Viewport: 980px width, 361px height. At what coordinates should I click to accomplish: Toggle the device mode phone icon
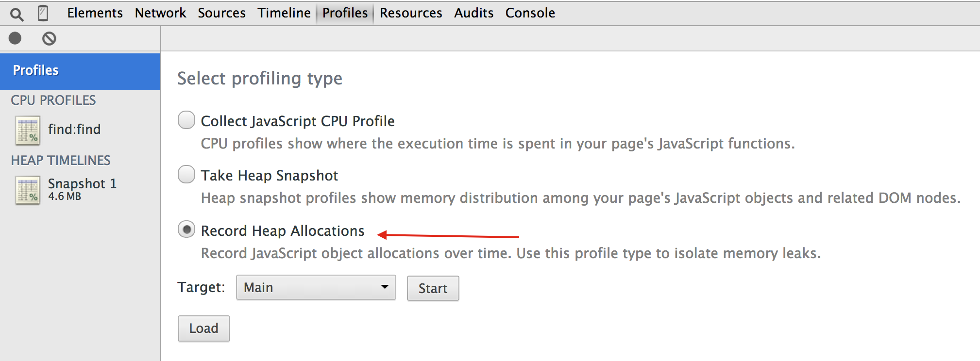[x=43, y=13]
